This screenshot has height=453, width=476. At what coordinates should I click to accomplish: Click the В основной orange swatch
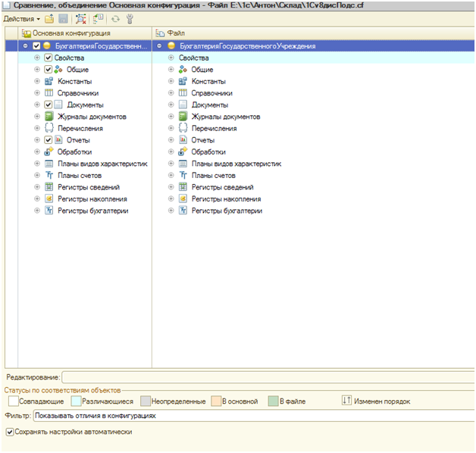(216, 401)
